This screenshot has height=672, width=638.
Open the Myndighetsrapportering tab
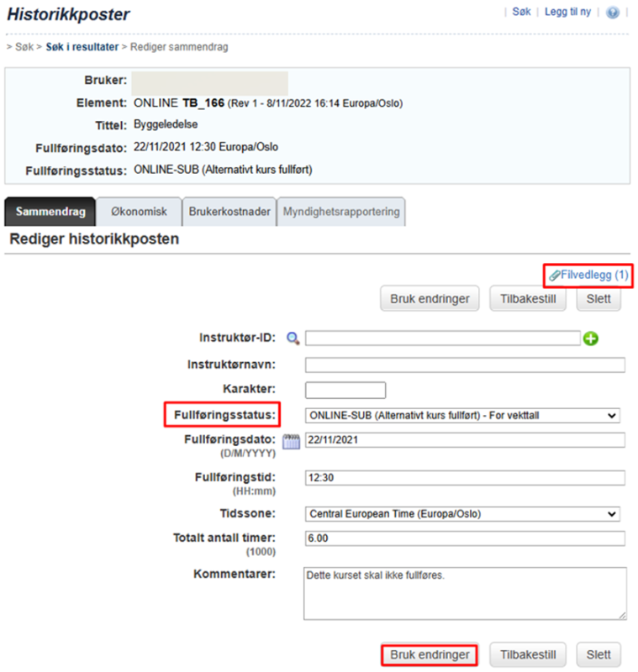pos(341,212)
